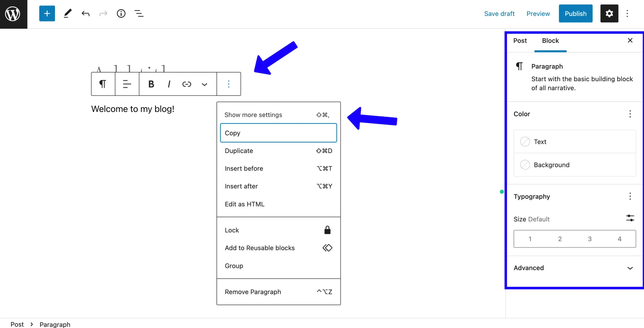Select font size 3
The width and height of the screenshot is (644, 328).
tap(590, 239)
